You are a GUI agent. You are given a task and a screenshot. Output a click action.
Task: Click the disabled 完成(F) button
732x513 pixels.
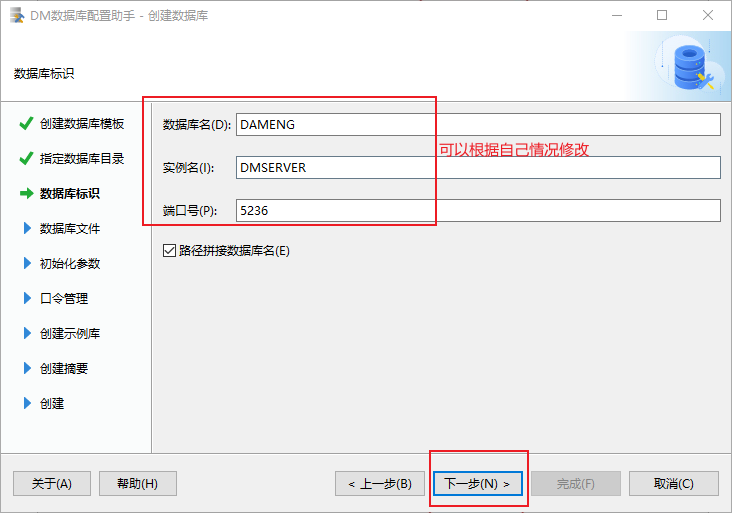pos(576,484)
